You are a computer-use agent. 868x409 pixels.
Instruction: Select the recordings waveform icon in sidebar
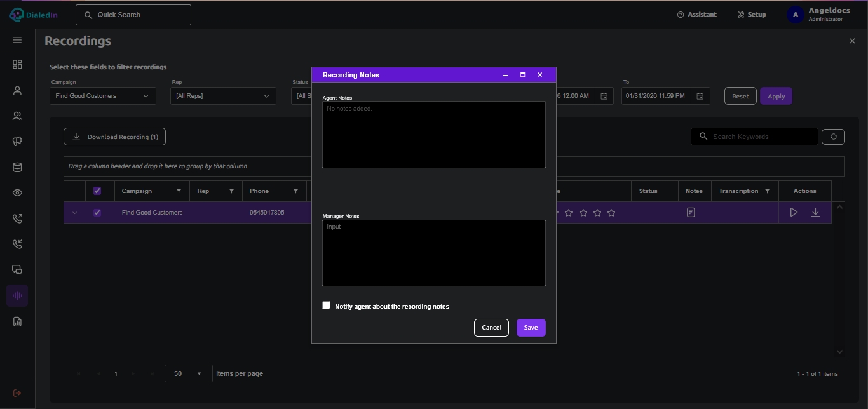(17, 296)
